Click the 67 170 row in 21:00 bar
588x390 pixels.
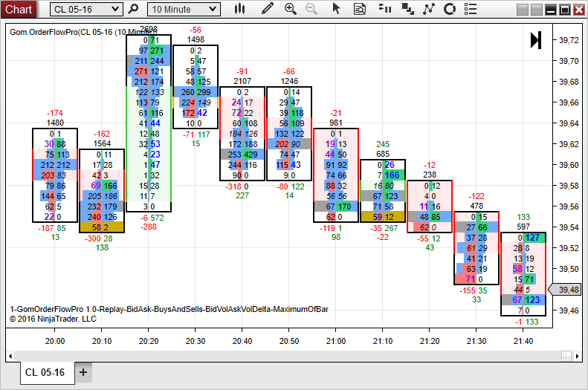(336, 207)
